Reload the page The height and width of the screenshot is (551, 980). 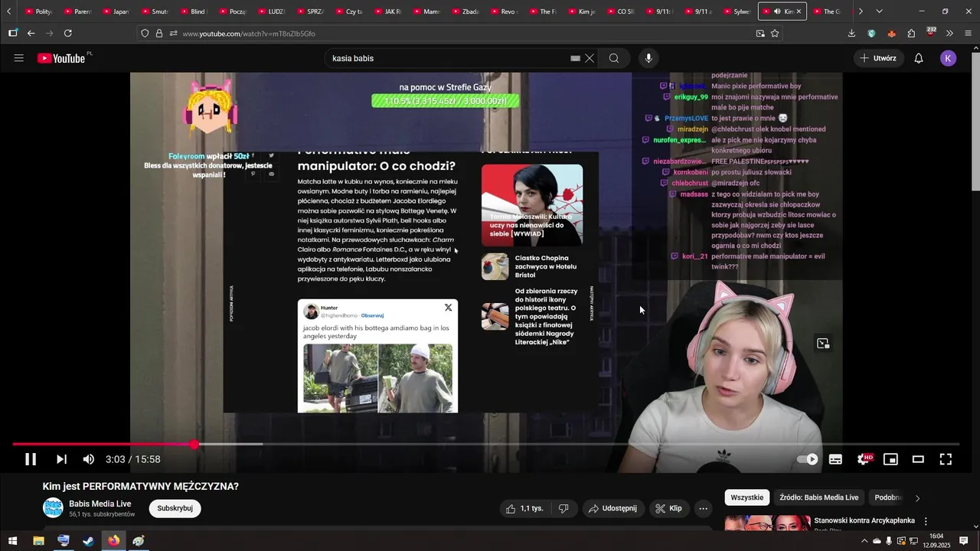click(68, 33)
